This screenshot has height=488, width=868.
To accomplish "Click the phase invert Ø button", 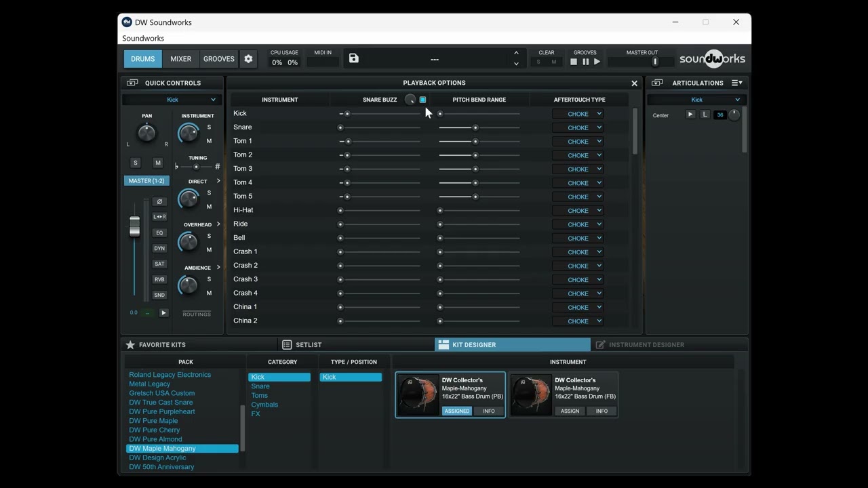I will 159,201.
